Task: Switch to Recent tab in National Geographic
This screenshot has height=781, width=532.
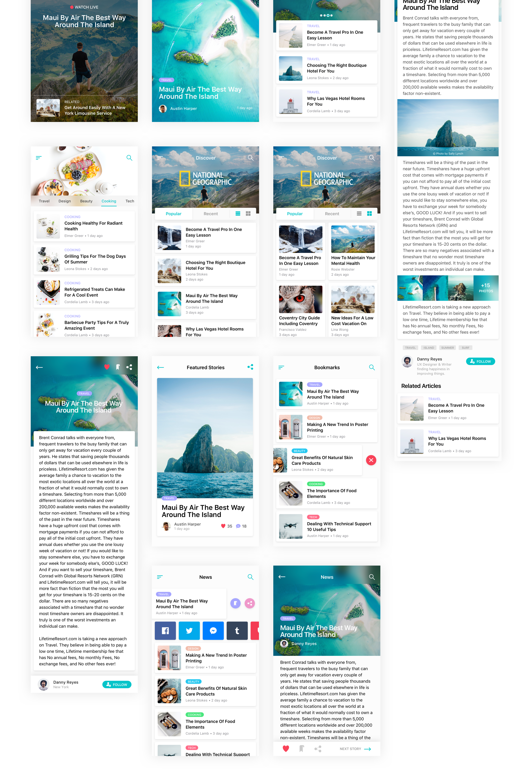Action: click(x=210, y=212)
